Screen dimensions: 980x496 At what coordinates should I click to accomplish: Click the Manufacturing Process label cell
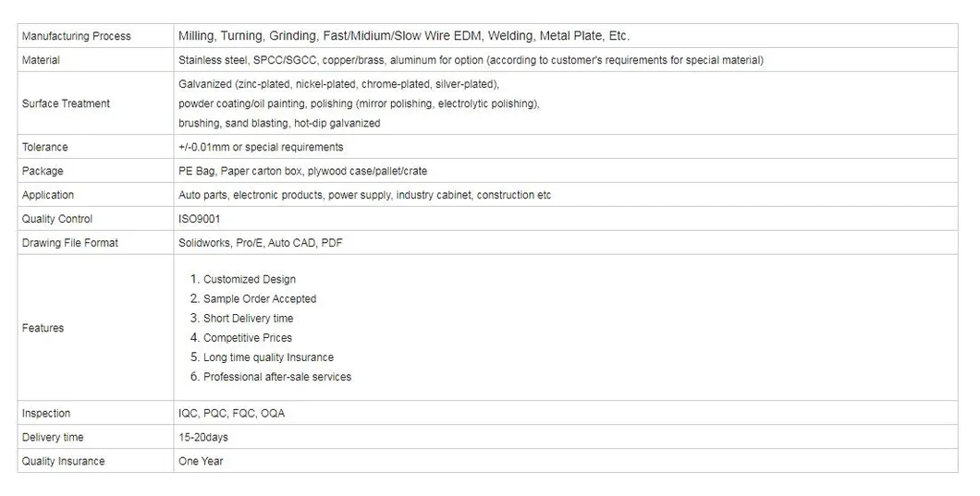pos(77,36)
